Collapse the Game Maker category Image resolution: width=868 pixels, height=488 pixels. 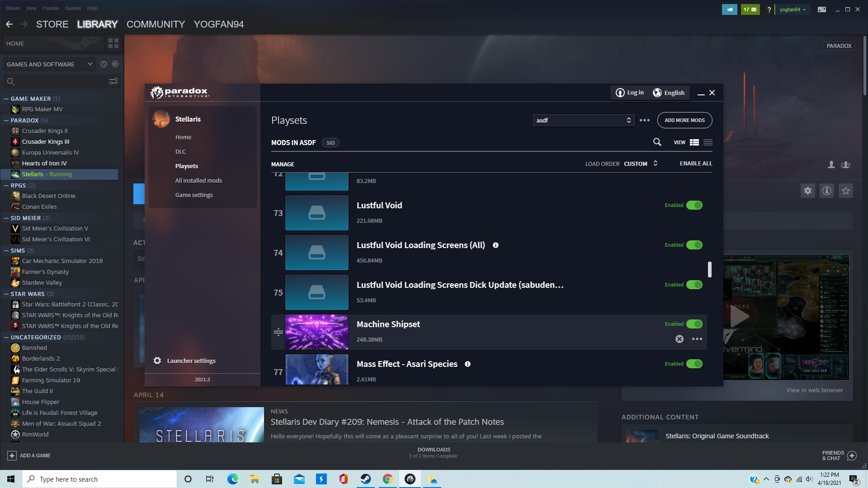pos(6,99)
